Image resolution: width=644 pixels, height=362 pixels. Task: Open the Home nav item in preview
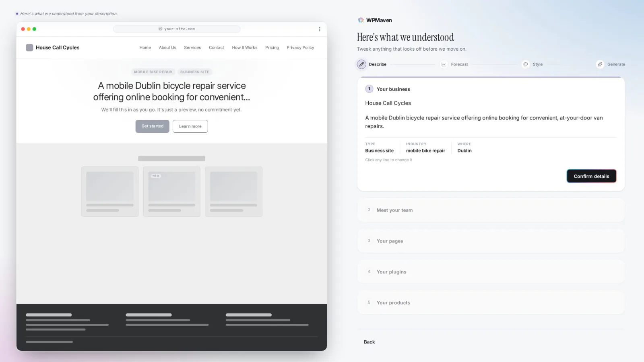[x=145, y=47]
